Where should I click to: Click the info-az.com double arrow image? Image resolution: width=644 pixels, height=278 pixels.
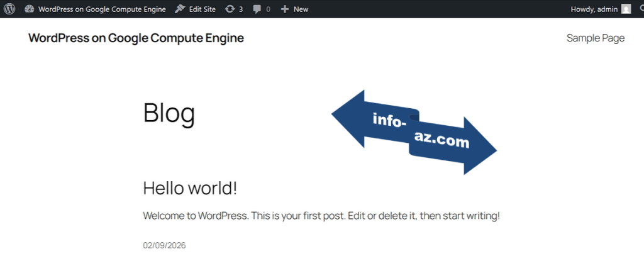(x=414, y=132)
